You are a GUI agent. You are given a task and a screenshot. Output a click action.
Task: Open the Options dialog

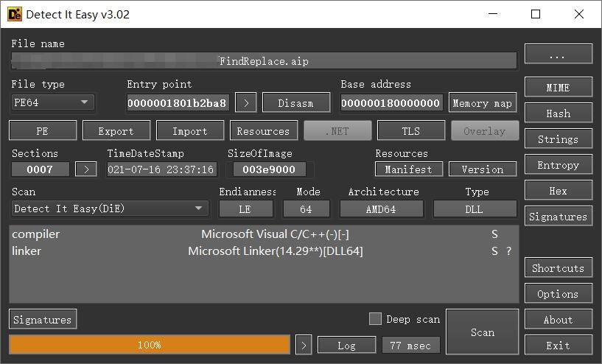pos(559,293)
